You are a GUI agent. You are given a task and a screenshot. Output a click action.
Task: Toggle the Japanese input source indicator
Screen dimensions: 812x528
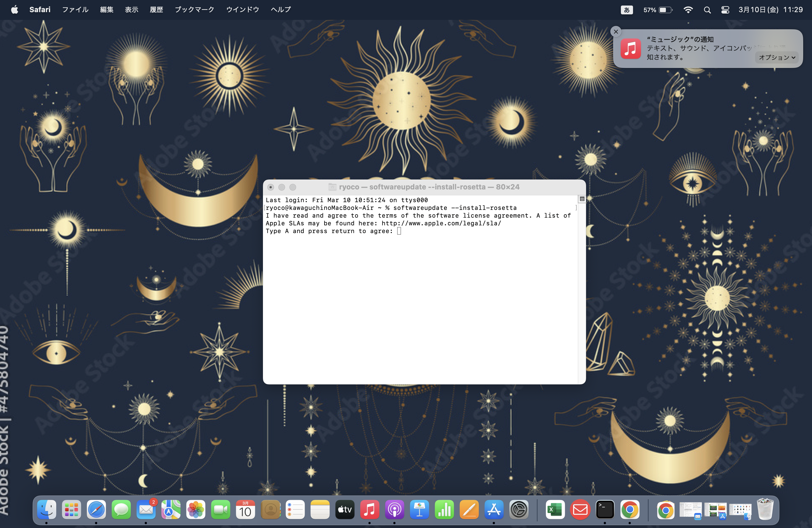pos(626,10)
